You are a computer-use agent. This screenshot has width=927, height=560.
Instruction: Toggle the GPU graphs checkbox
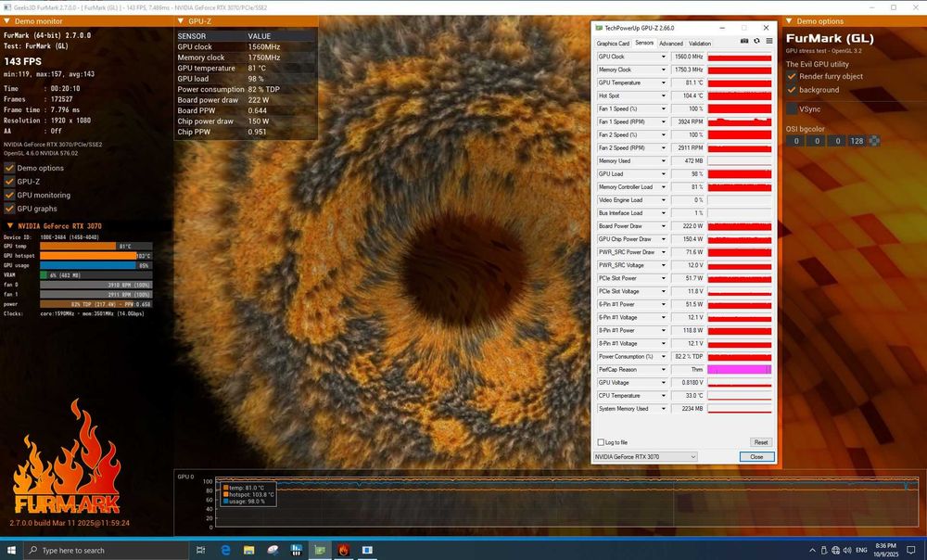[x=9, y=209]
